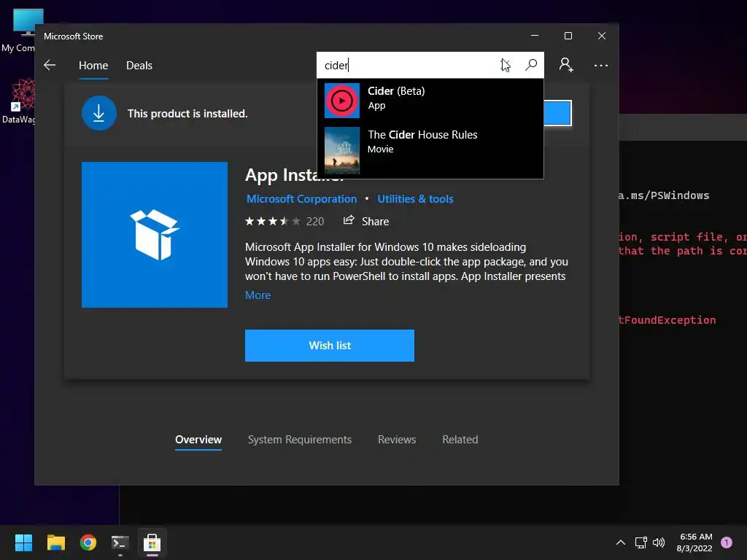Click the magnifier search icon
Viewport: 747px width, 560px height.
point(531,65)
